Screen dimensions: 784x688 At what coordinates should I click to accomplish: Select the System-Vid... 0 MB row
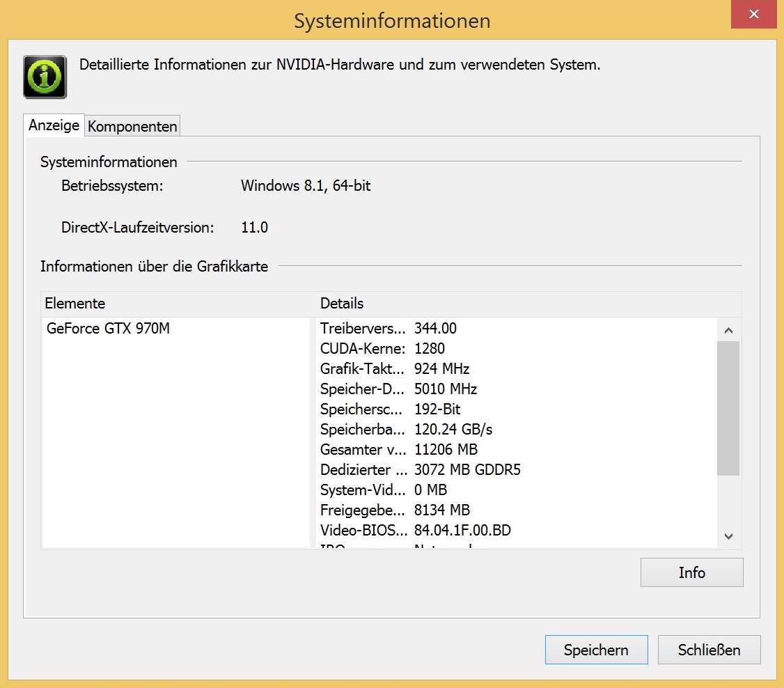(x=517, y=490)
